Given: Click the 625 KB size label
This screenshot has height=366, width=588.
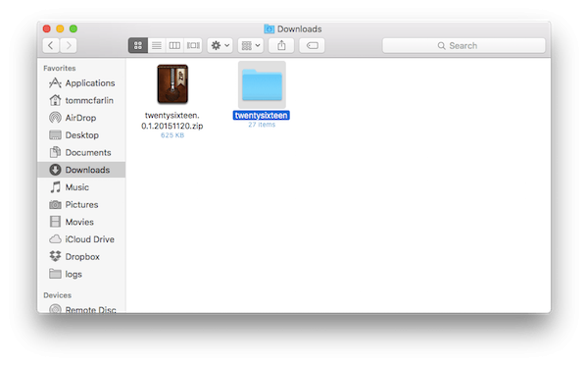Looking at the screenshot, I should pos(172,135).
